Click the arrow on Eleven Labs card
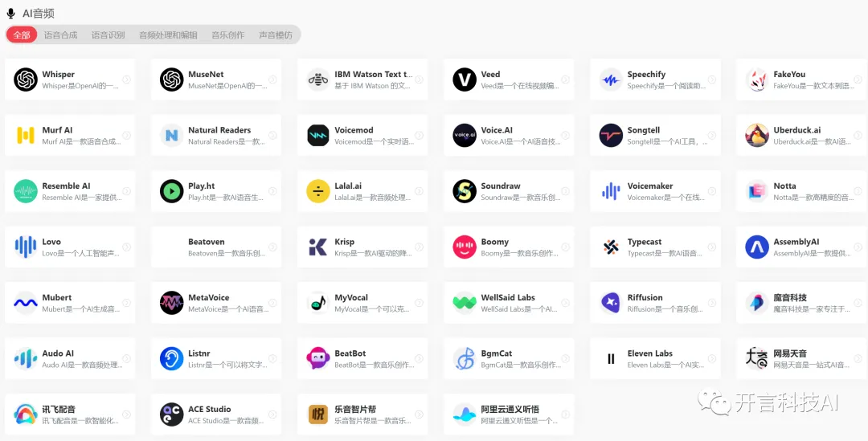This screenshot has height=441, width=868. [711, 359]
